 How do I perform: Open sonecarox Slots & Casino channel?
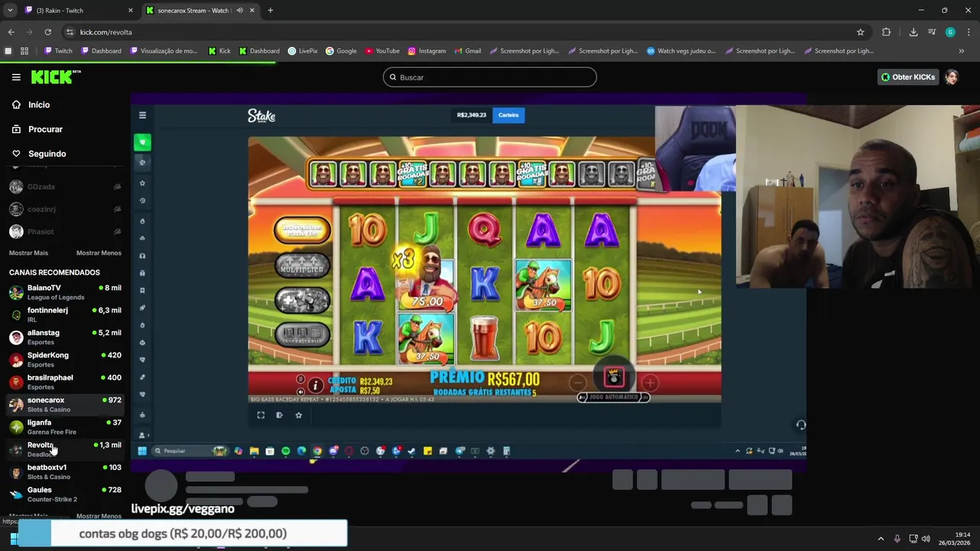[x=65, y=404]
